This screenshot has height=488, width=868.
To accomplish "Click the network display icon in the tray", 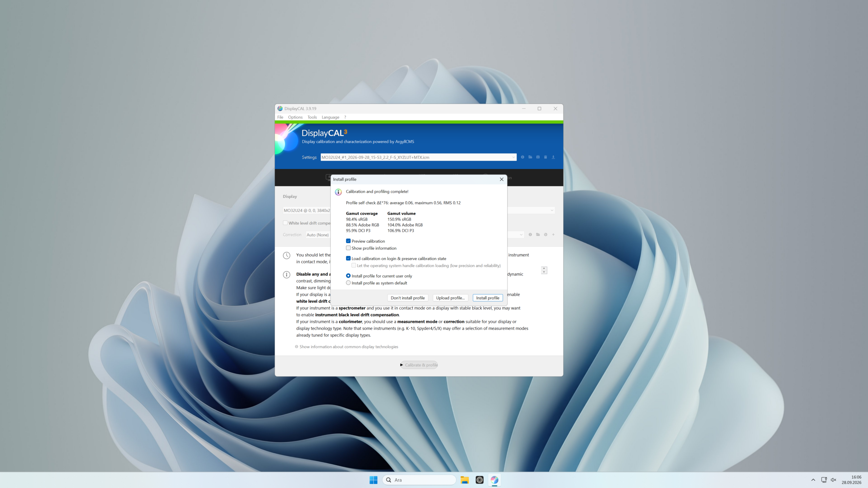I will [x=824, y=480].
